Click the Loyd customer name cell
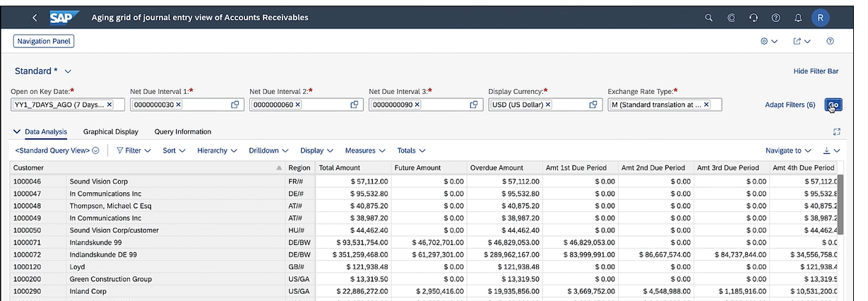The height and width of the screenshot is (301, 868). 176,266
